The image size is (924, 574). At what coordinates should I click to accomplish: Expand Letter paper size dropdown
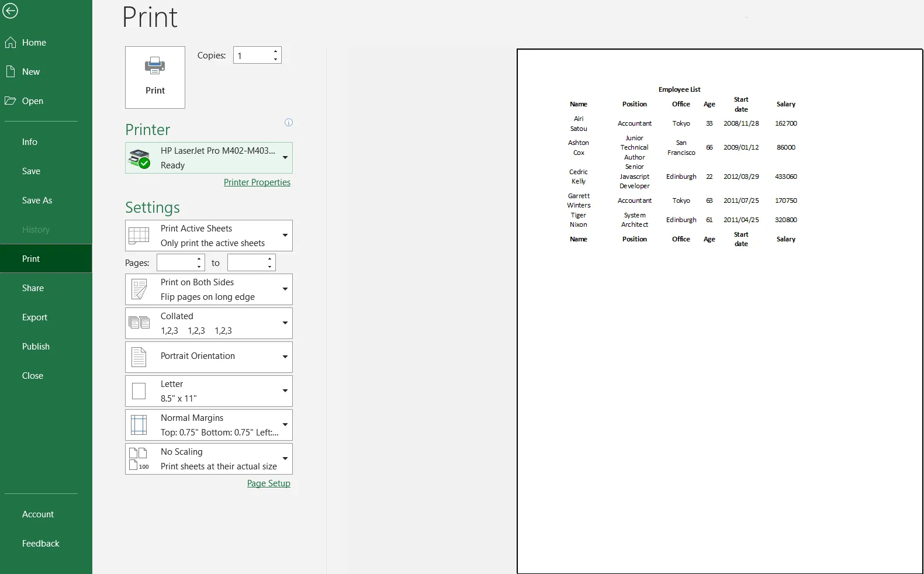click(x=285, y=391)
